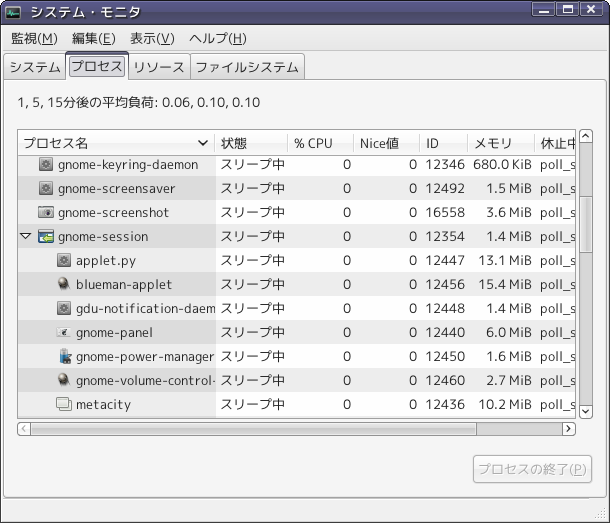
Task: Click the gnome-keyring-daemon process icon
Action: pos(46,165)
